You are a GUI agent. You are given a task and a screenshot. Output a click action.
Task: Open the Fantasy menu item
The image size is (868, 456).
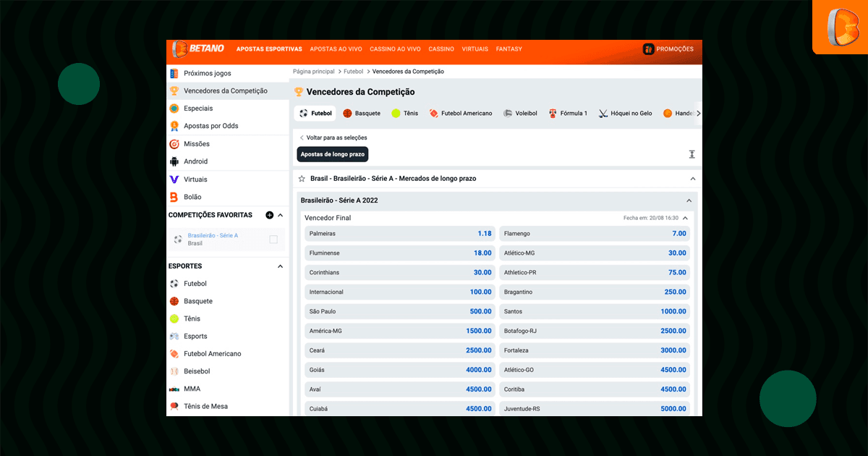[x=509, y=49]
